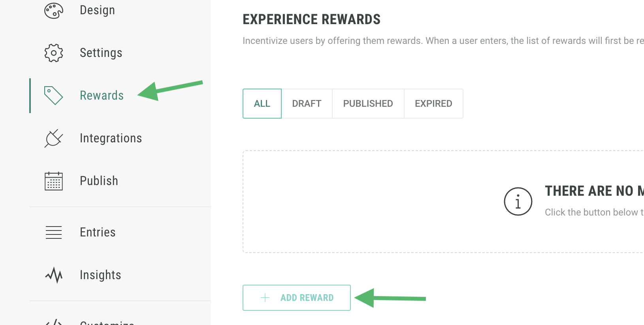644x325 pixels.
Task: Click the Publish calendar icon
Action: point(54,181)
